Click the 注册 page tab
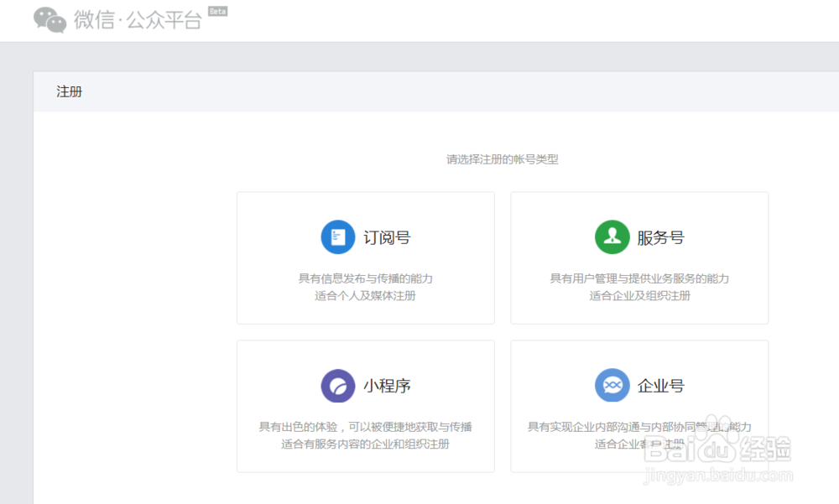839x504 pixels. [x=70, y=91]
